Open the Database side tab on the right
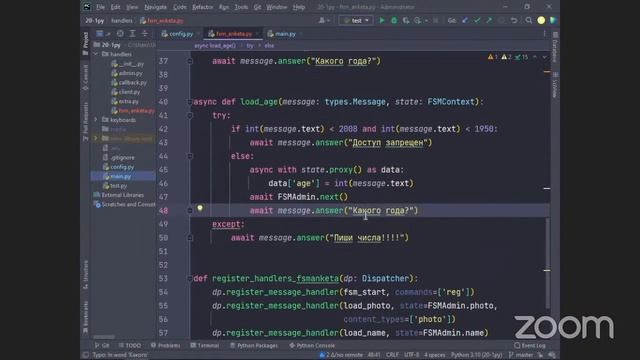 (555, 47)
